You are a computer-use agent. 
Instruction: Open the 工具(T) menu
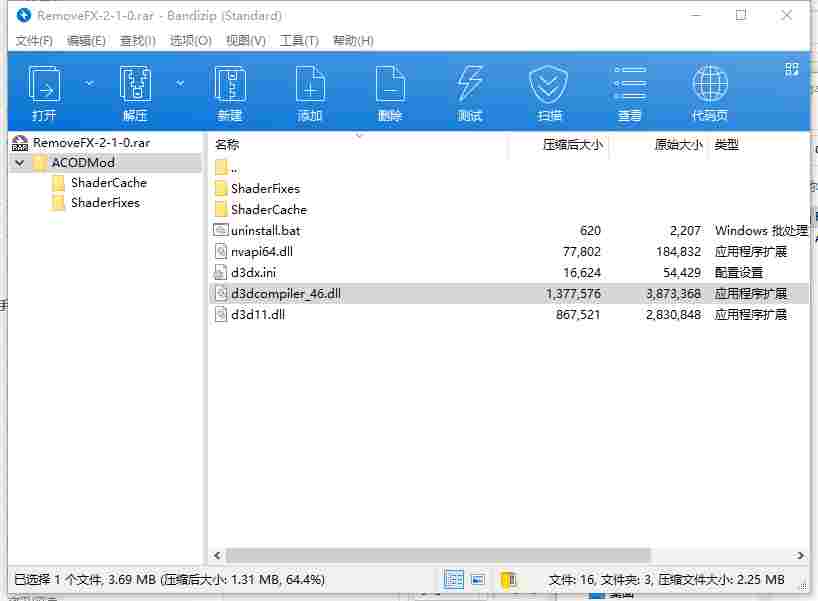pos(299,41)
